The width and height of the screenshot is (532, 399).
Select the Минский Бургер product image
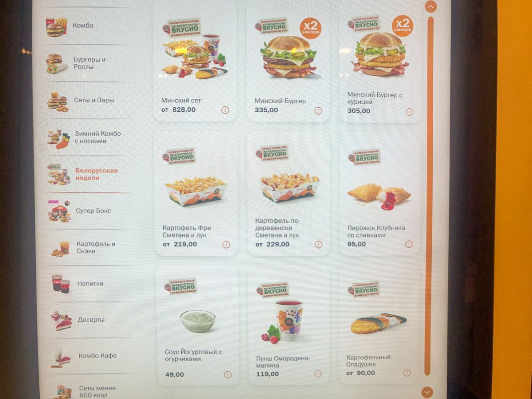point(288,56)
